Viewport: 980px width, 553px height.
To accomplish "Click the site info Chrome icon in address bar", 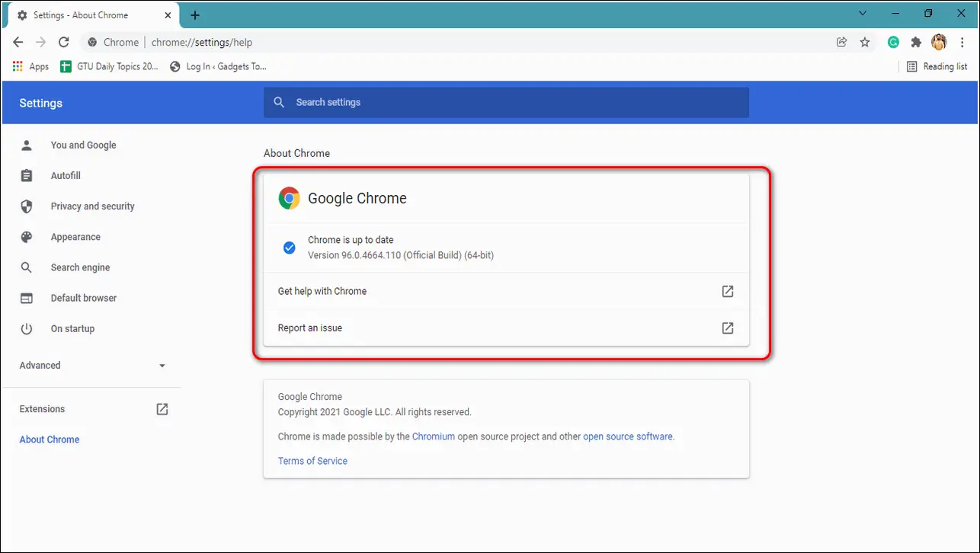I will (x=93, y=43).
